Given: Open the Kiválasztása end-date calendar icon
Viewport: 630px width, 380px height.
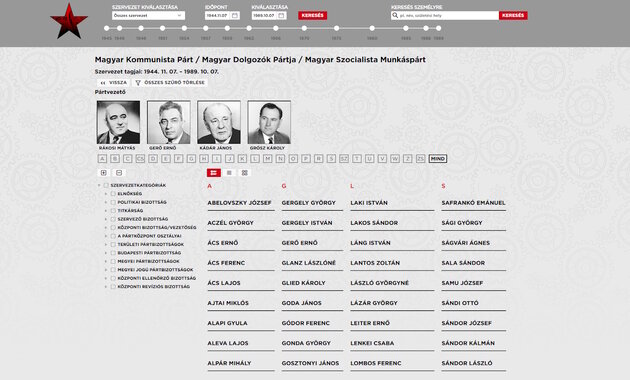Looking at the screenshot, I should coord(282,15).
